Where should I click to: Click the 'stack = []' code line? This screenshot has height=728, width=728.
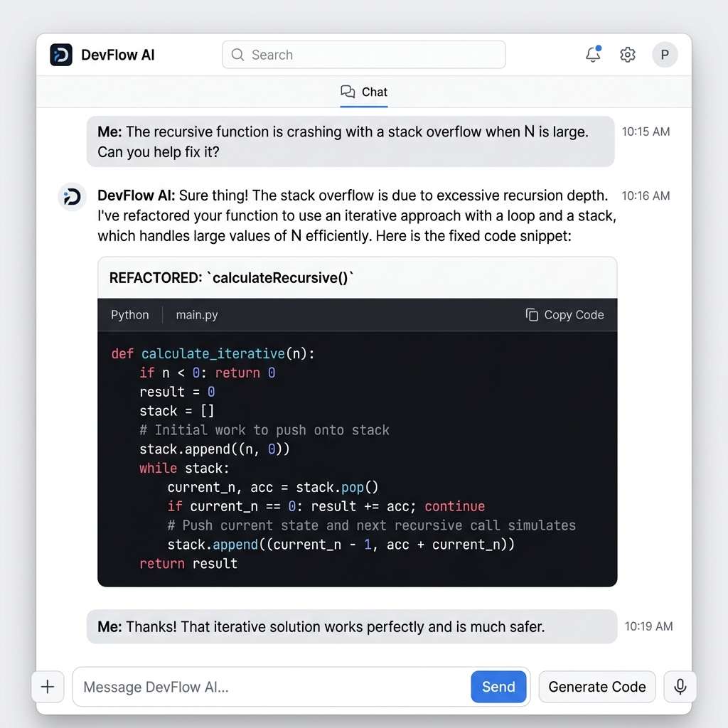(176, 411)
